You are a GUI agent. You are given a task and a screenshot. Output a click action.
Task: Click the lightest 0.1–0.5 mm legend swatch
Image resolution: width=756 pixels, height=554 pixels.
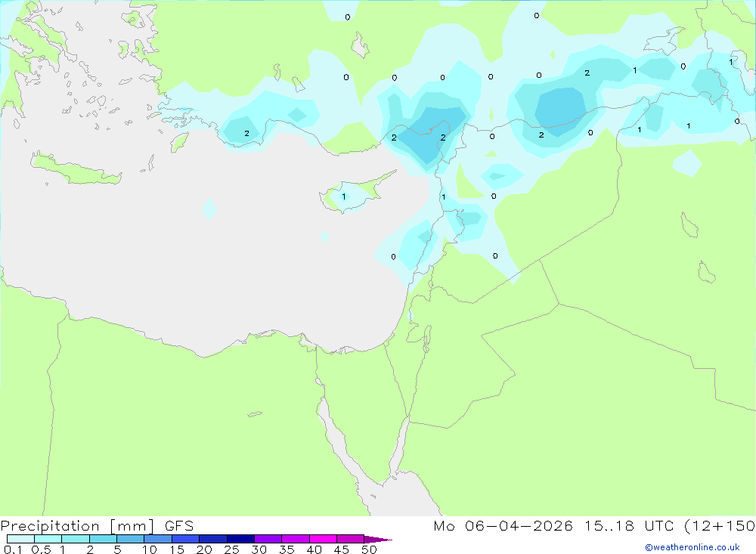click(20, 539)
